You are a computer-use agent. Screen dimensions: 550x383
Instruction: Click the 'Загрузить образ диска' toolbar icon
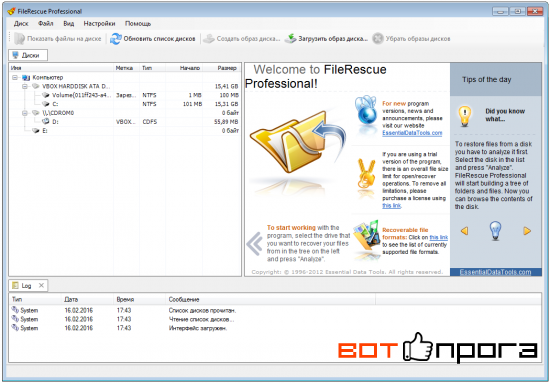tap(290, 39)
